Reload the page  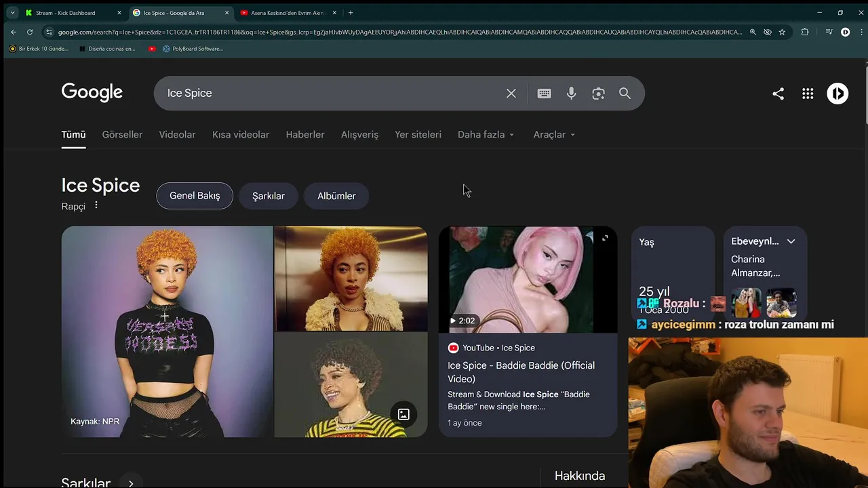pos(30,32)
